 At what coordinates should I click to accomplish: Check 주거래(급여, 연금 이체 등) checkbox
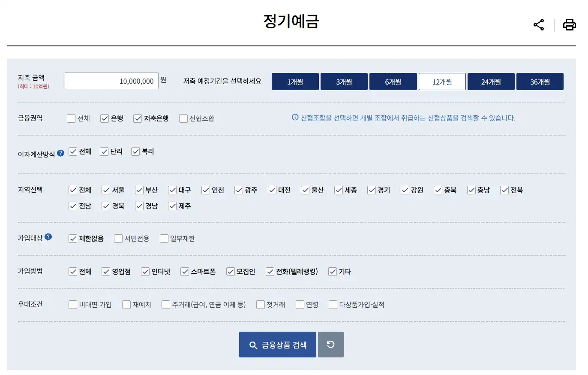(166, 305)
